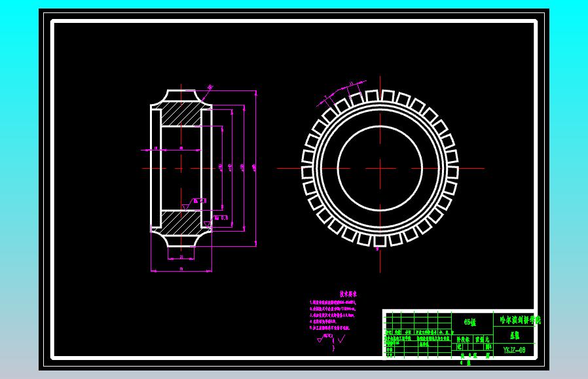
Task: Click the lower hatched section of side view
Action: (x=181, y=223)
